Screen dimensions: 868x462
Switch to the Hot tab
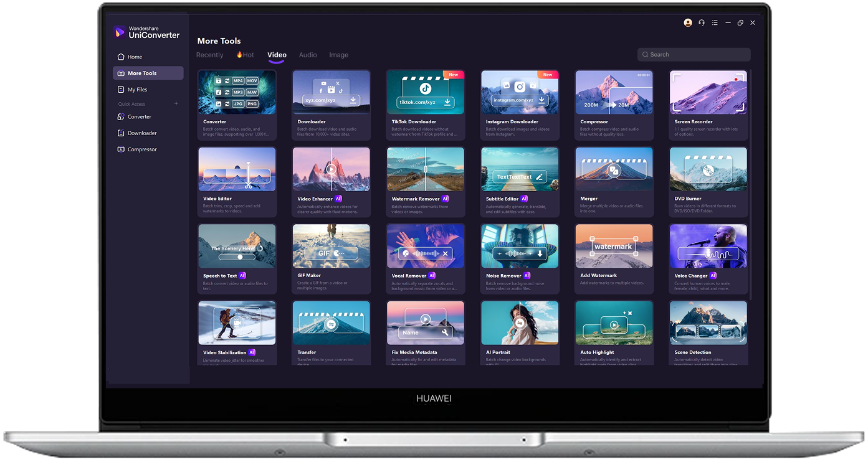tap(245, 55)
